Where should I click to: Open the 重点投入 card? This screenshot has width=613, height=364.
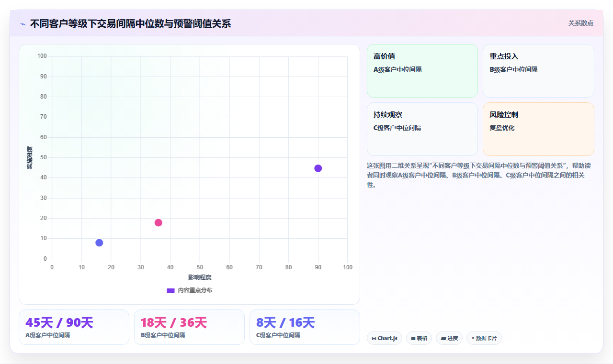538,71
